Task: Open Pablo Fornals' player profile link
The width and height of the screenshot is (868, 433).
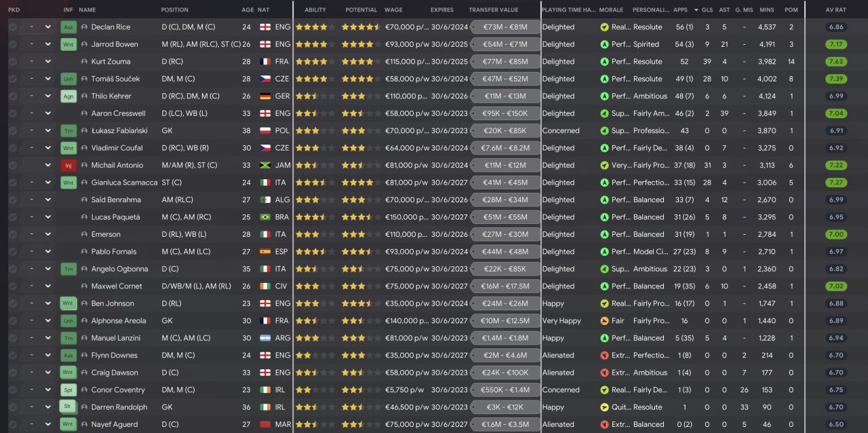Action: point(115,252)
